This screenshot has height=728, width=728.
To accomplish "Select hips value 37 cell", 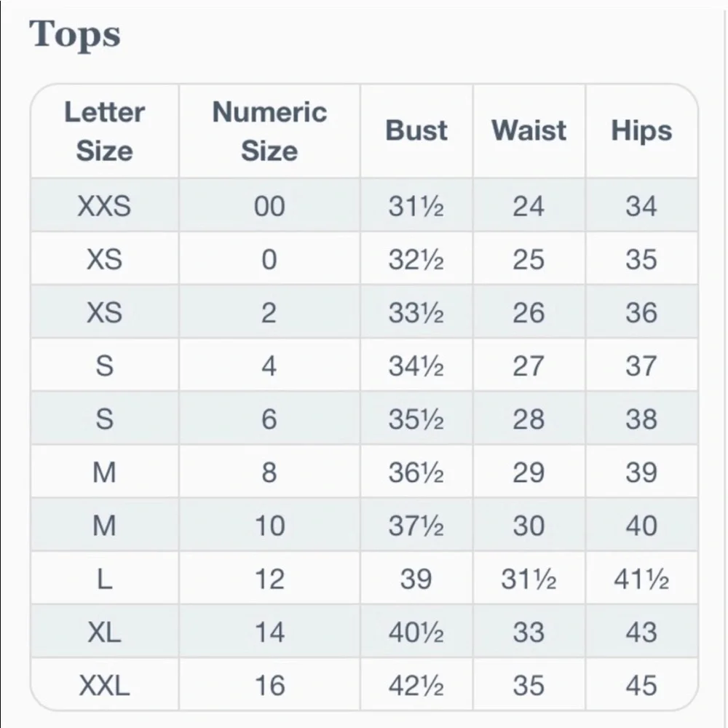I will 641,365.
